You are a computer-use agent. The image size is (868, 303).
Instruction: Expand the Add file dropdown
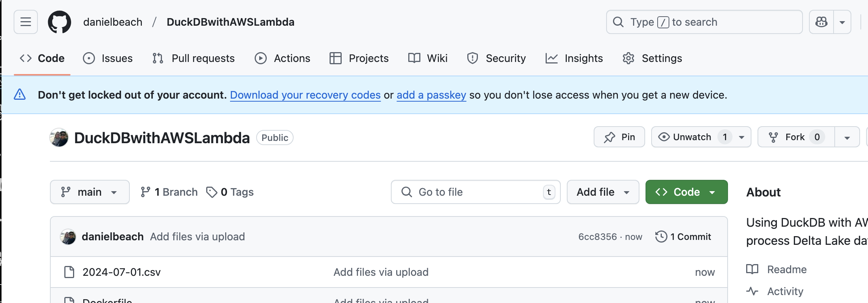602,192
